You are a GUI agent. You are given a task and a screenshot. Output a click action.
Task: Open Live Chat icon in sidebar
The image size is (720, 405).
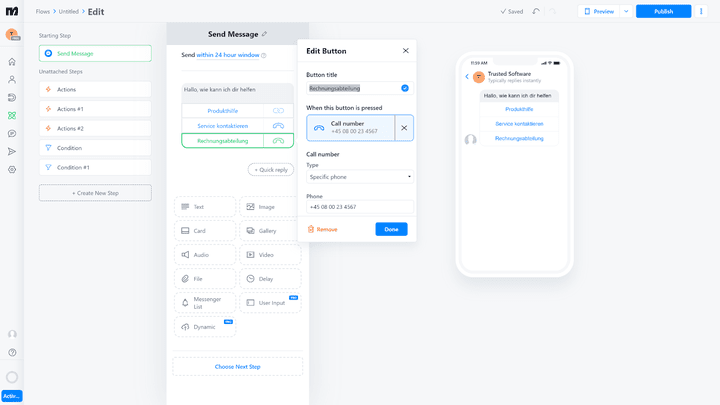pos(12,134)
